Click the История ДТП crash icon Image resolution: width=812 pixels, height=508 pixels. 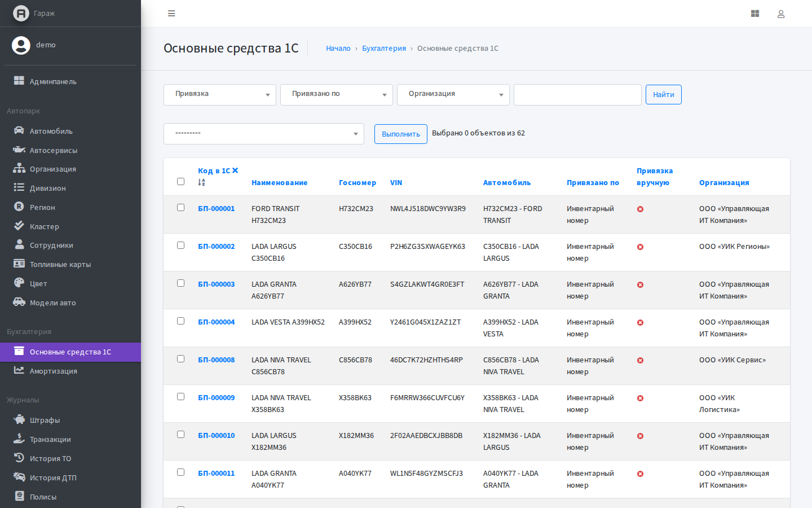tap(19, 477)
